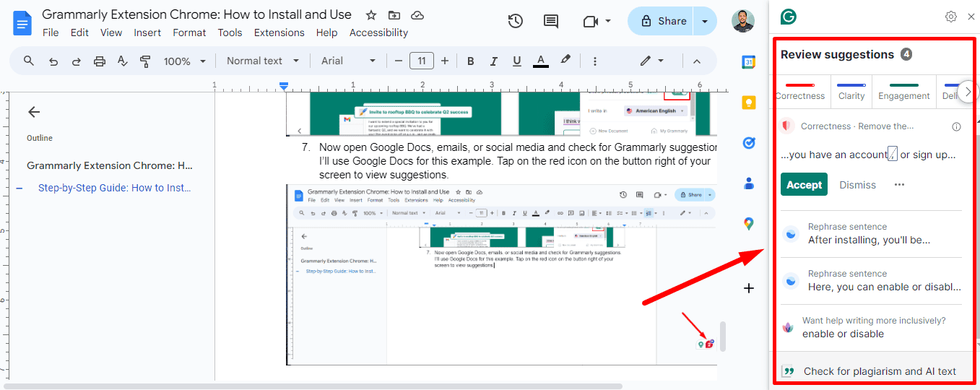980x390 pixels.
Task: Open Google Tasks side panel
Action: (x=749, y=143)
